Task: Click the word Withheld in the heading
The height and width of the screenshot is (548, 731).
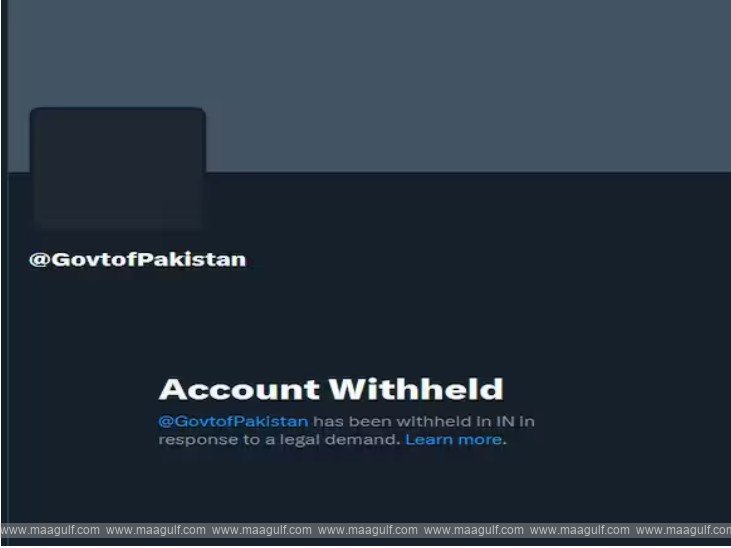Action: coord(416,389)
